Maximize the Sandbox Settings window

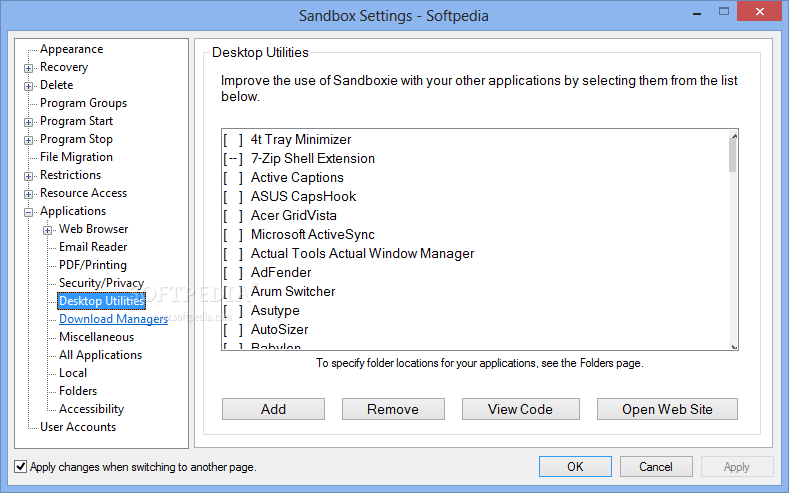click(x=724, y=12)
